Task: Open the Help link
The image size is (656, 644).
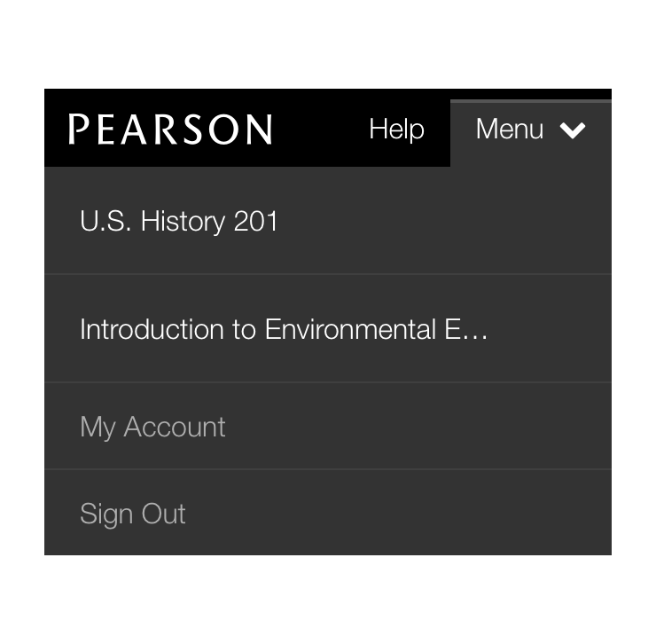Action: (396, 130)
